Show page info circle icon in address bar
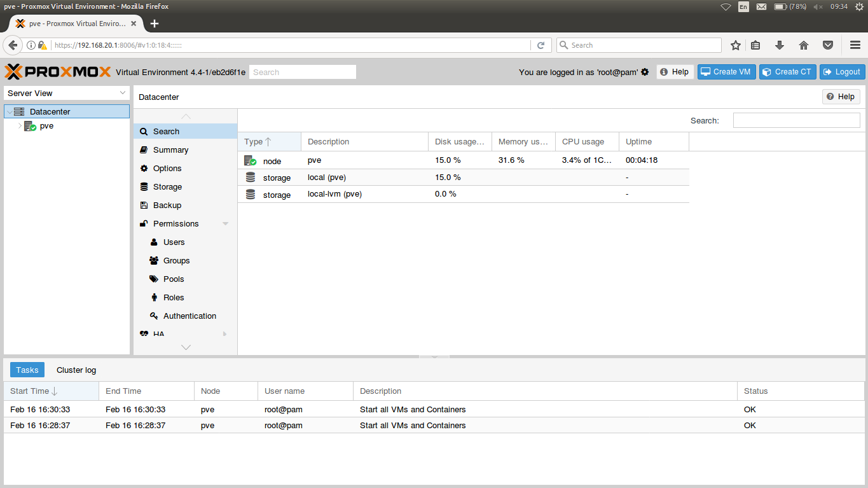Screen dimensions: 868x488 [x=31, y=45]
